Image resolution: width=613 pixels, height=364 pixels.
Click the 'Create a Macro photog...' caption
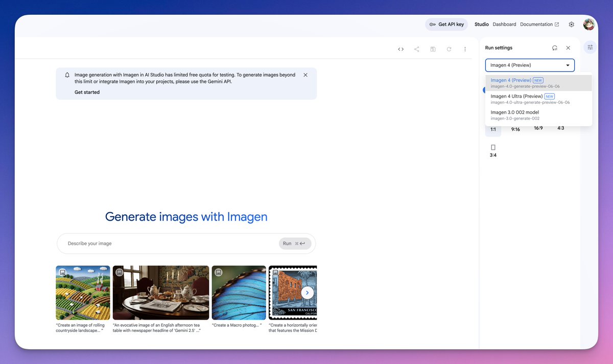click(x=237, y=325)
